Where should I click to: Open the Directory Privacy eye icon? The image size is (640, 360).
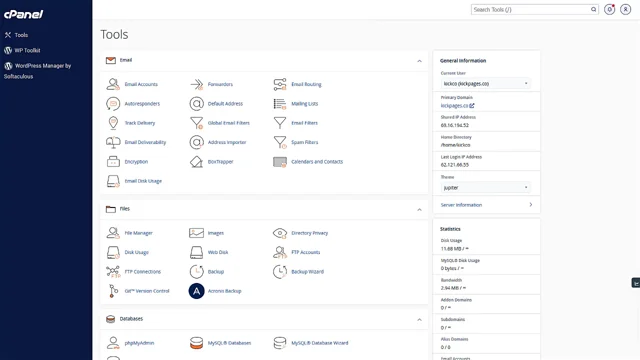280,233
